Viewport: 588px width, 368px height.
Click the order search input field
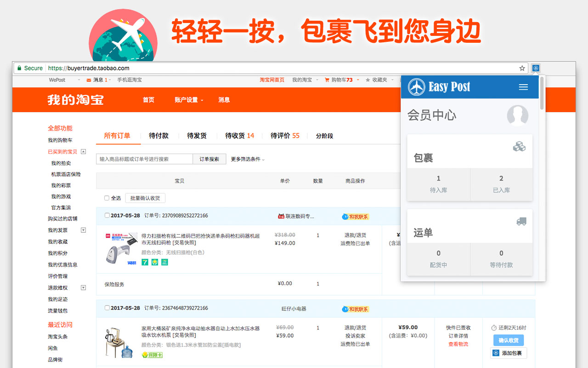point(144,159)
